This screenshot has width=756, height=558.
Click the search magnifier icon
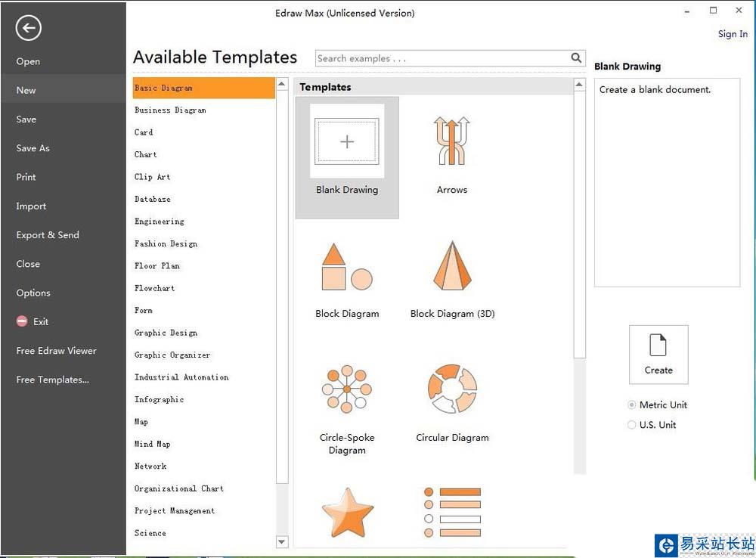coord(576,58)
